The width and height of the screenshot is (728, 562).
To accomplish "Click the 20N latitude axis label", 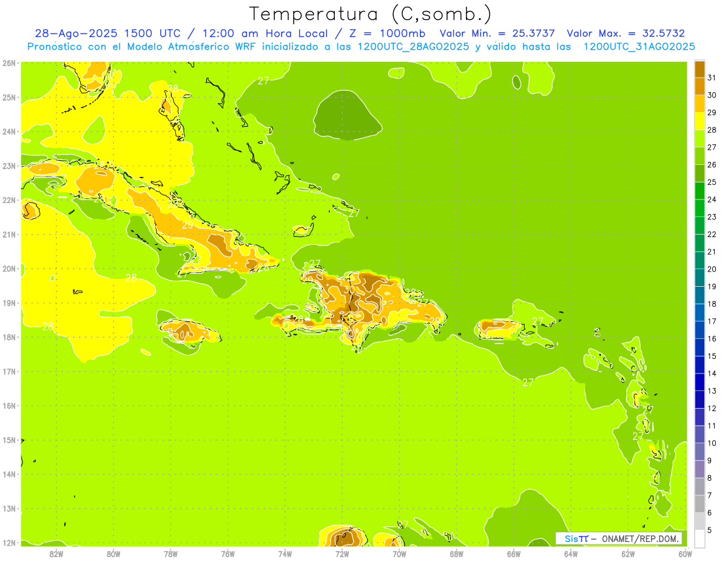I will (x=8, y=269).
